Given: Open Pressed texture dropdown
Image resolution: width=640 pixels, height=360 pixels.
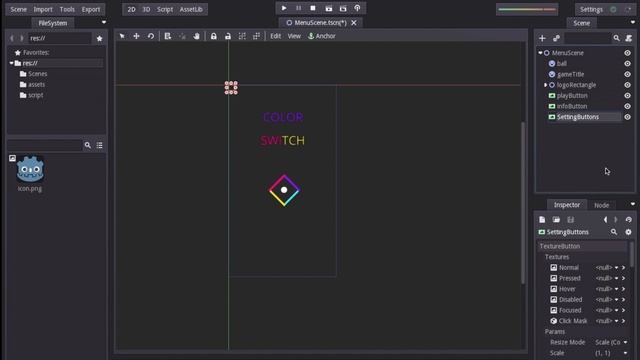Looking at the screenshot, I should pyautogui.click(x=616, y=278).
